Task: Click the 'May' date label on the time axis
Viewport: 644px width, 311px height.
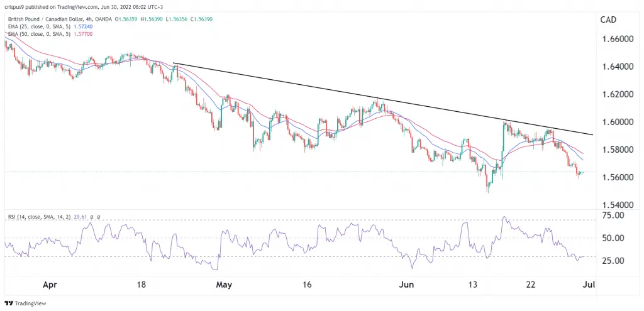Action: click(x=225, y=285)
